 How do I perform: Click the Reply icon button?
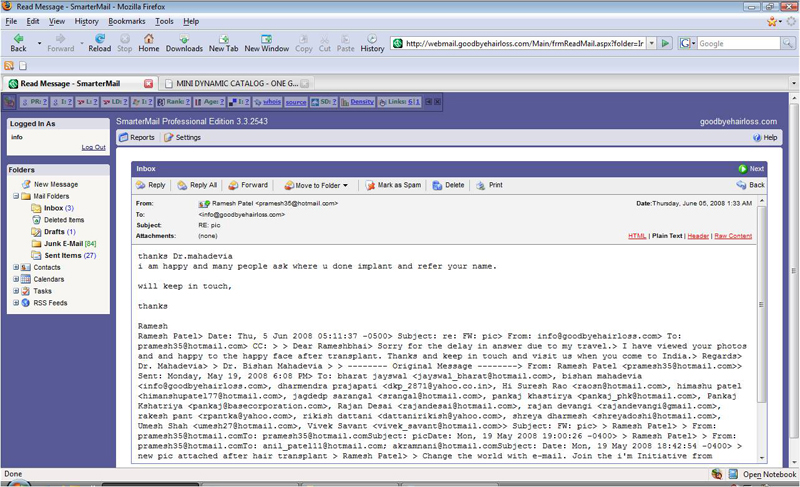coord(151,185)
